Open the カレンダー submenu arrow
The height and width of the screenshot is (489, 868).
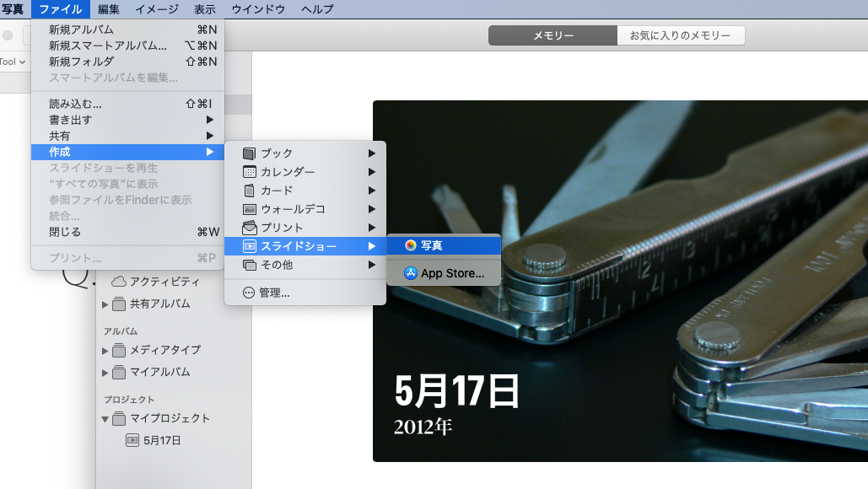click(x=372, y=172)
